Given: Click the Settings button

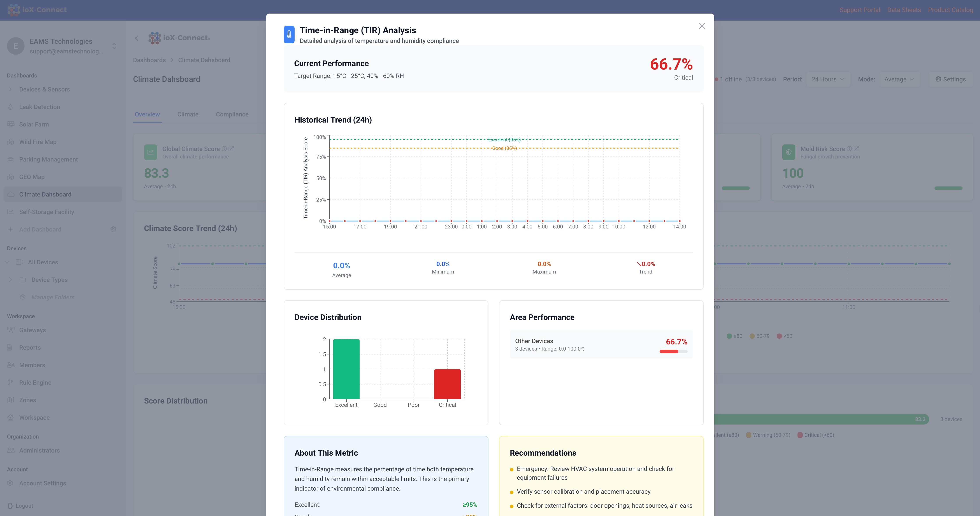Looking at the screenshot, I should point(950,79).
